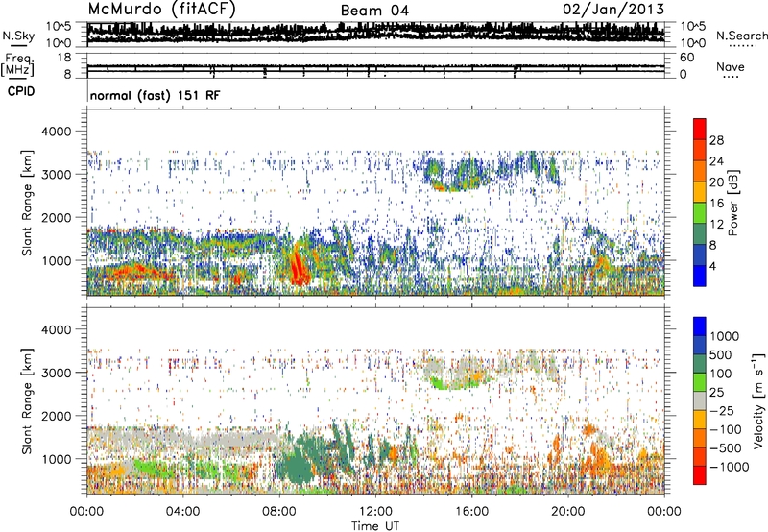Click the 1000 tick of power panel
768x532 pixels.
pyautogui.click(x=57, y=260)
